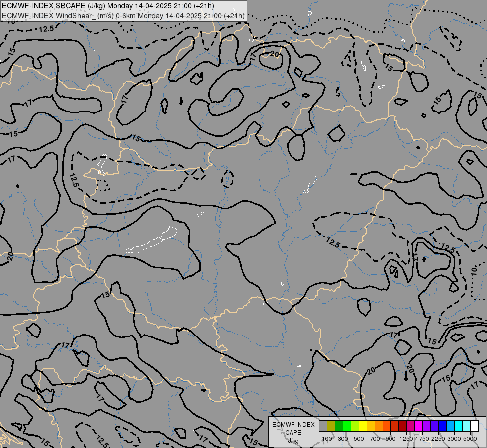The width and height of the screenshot is (487, 448).
Task: Click the legend value label 5000
Action: click(x=470, y=439)
